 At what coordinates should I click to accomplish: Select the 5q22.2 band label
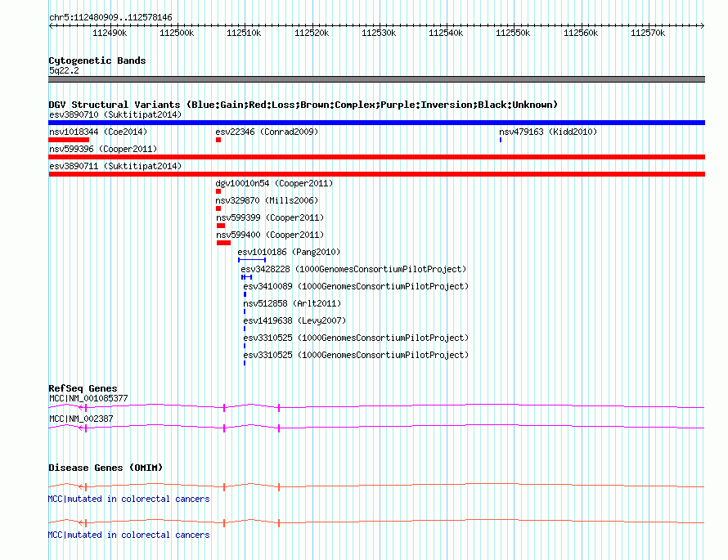[x=64, y=70]
